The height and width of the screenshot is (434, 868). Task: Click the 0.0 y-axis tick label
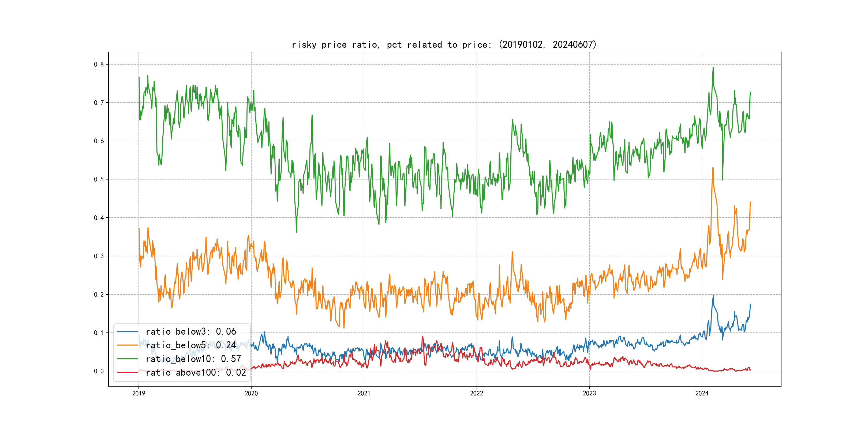tap(99, 371)
